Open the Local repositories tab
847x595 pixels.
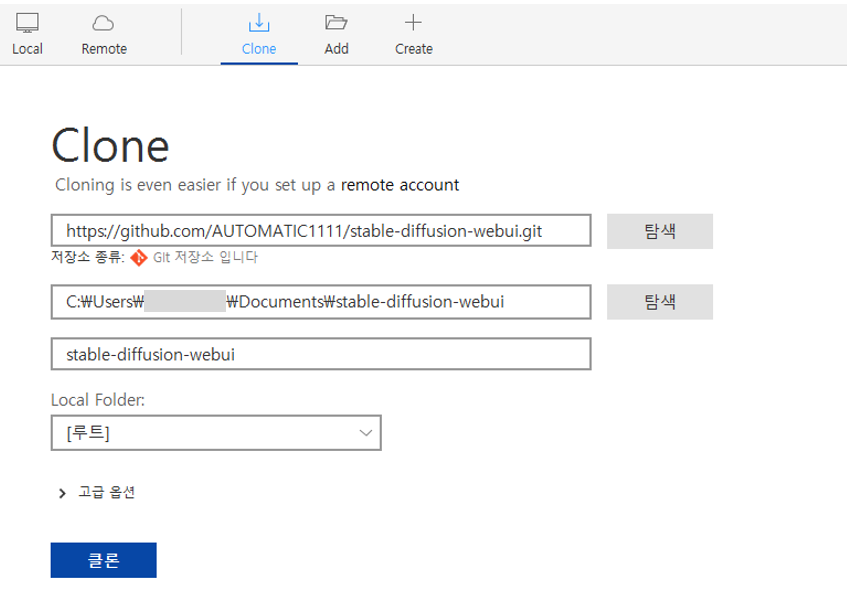[x=27, y=35]
